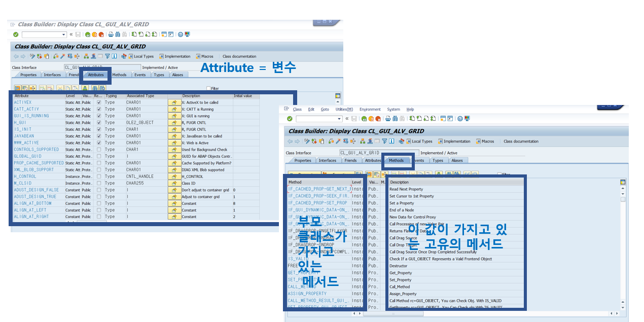Collapse command field chevron in Attributes window

pyautogui.click(x=71, y=34)
